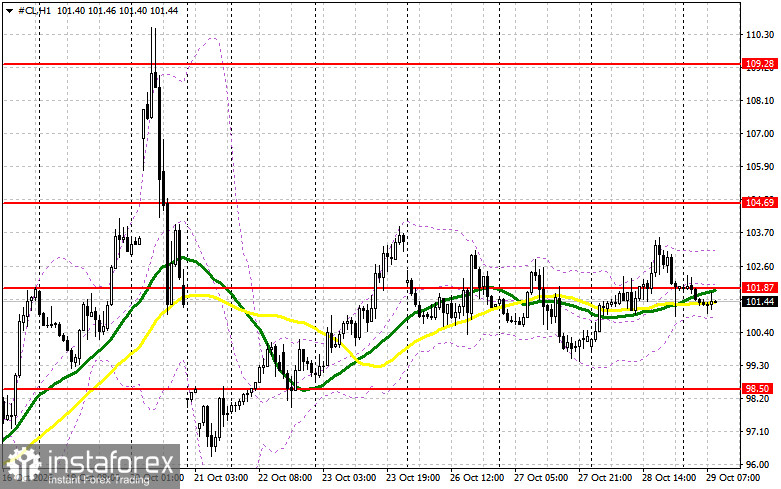This screenshot has width=781, height=489.
Task: Click the 23 Oct 03:00 time axis label
Action: point(349,478)
